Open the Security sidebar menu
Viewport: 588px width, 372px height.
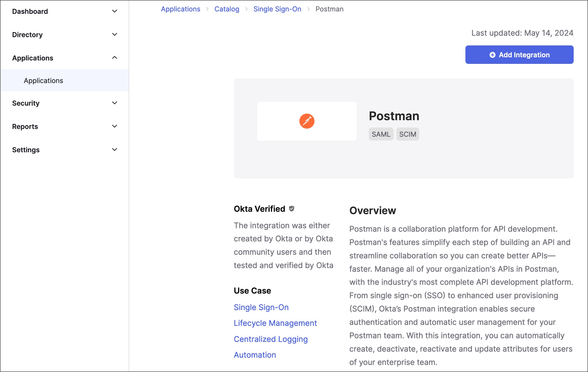coord(65,103)
